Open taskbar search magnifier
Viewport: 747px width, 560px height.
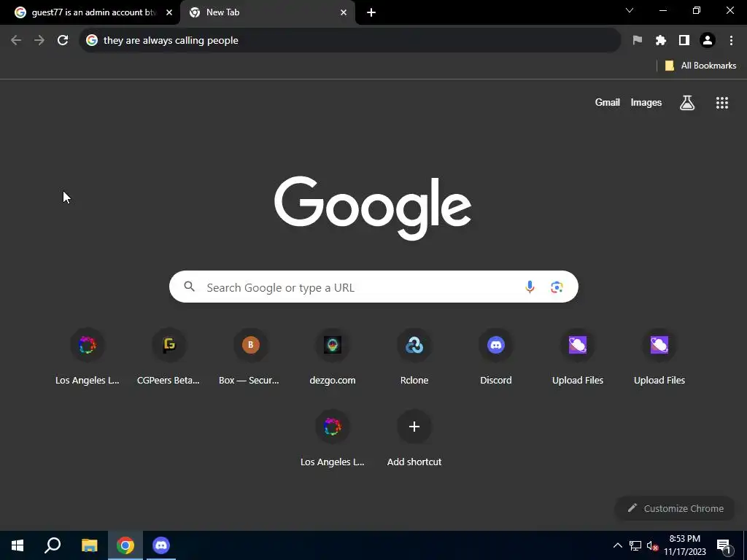[x=53, y=545]
